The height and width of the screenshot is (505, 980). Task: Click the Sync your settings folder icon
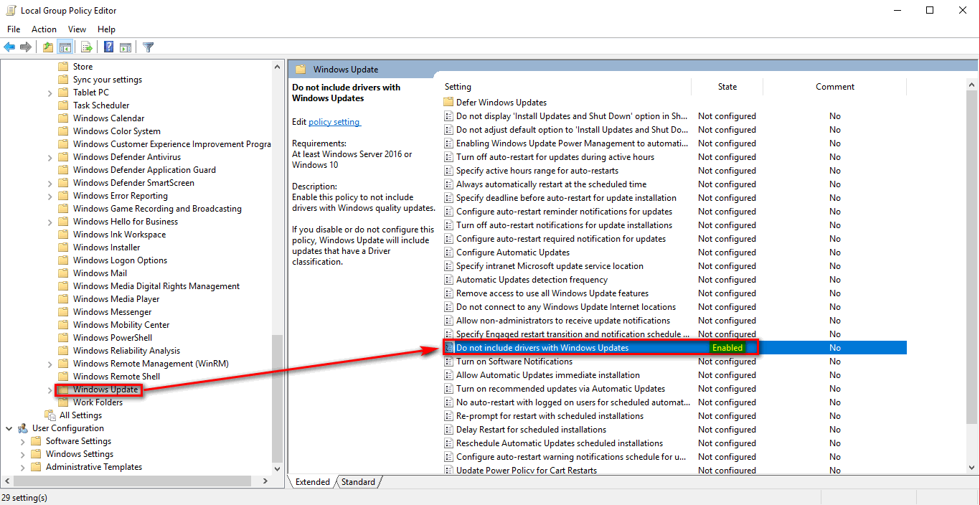tap(63, 80)
